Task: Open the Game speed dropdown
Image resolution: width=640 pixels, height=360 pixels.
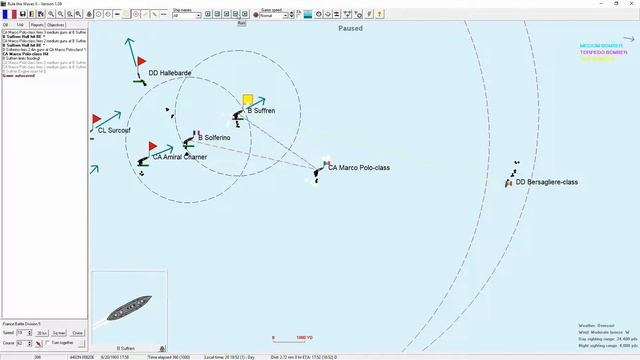Action: pyautogui.click(x=274, y=16)
